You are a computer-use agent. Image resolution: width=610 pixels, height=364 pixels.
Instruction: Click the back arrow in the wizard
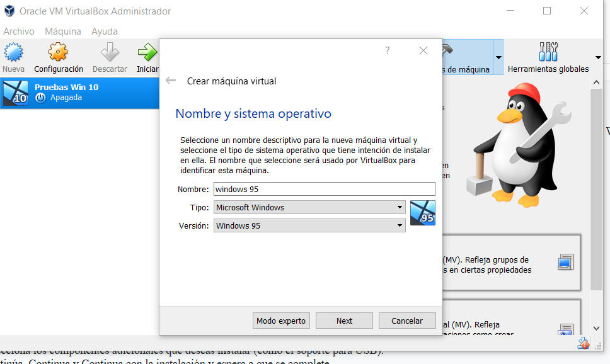(x=171, y=81)
